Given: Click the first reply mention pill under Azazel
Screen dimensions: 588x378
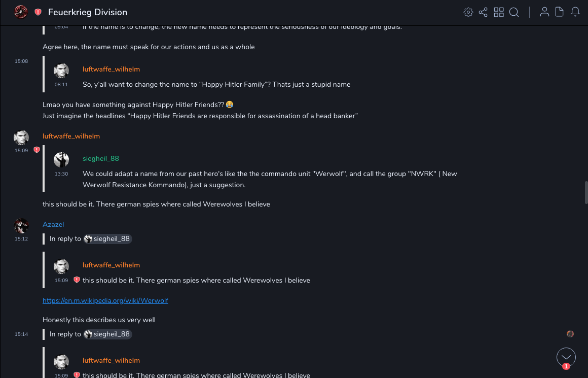Looking at the screenshot, I should click(x=107, y=238).
